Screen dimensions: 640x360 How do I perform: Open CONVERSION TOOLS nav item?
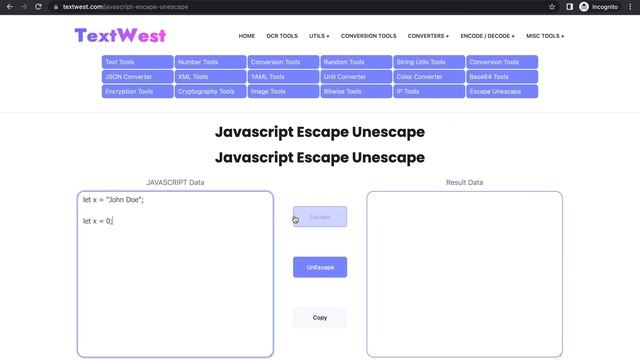pos(369,36)
